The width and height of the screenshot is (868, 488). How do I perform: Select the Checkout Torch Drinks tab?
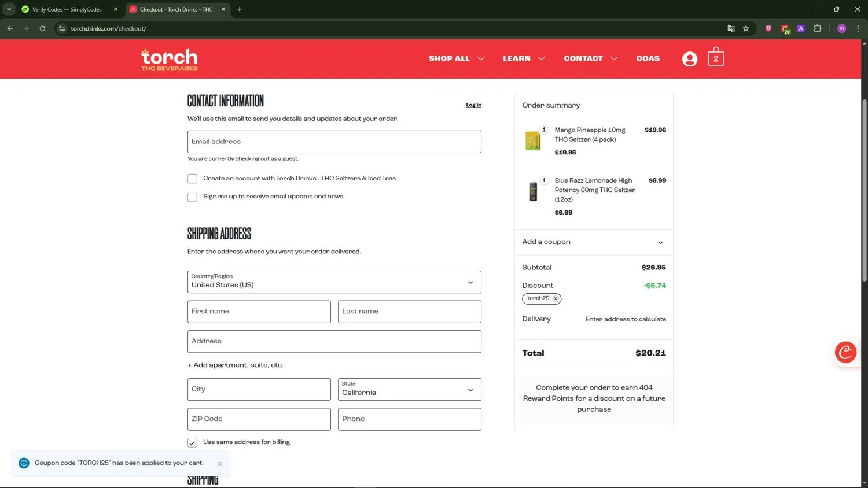tap(178, 9)
